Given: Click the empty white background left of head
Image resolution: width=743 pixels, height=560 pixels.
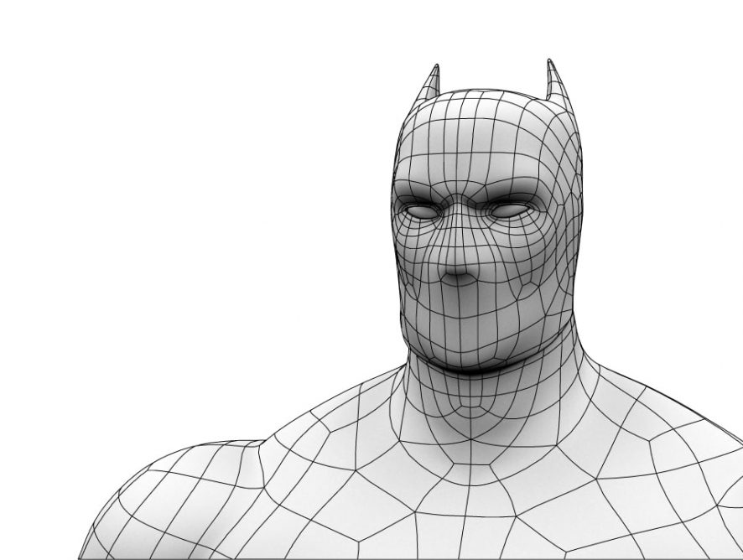Looking at the screenshot, I should pyautogui.click(x=210, y=210).
